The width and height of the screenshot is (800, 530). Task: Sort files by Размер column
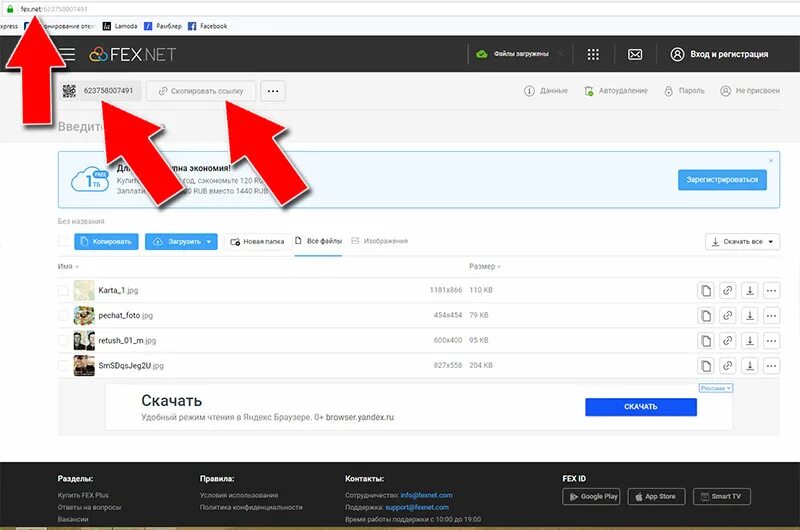485,266
